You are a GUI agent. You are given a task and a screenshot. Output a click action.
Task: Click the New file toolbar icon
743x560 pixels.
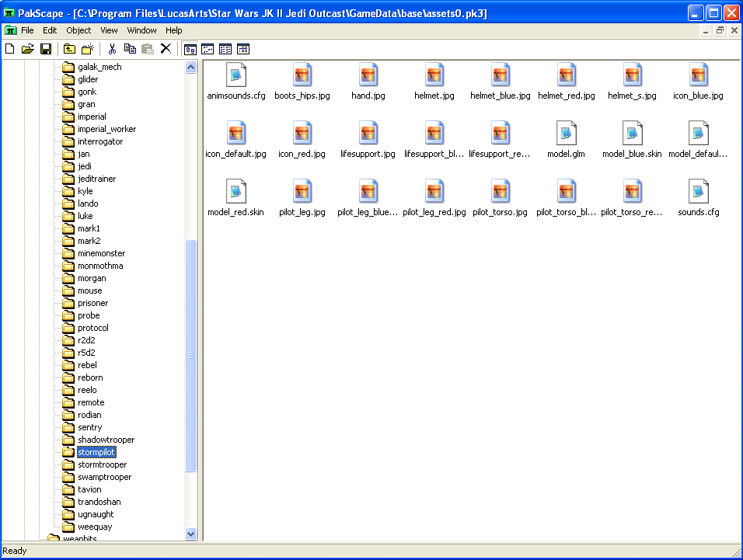(x=10, y=49)
